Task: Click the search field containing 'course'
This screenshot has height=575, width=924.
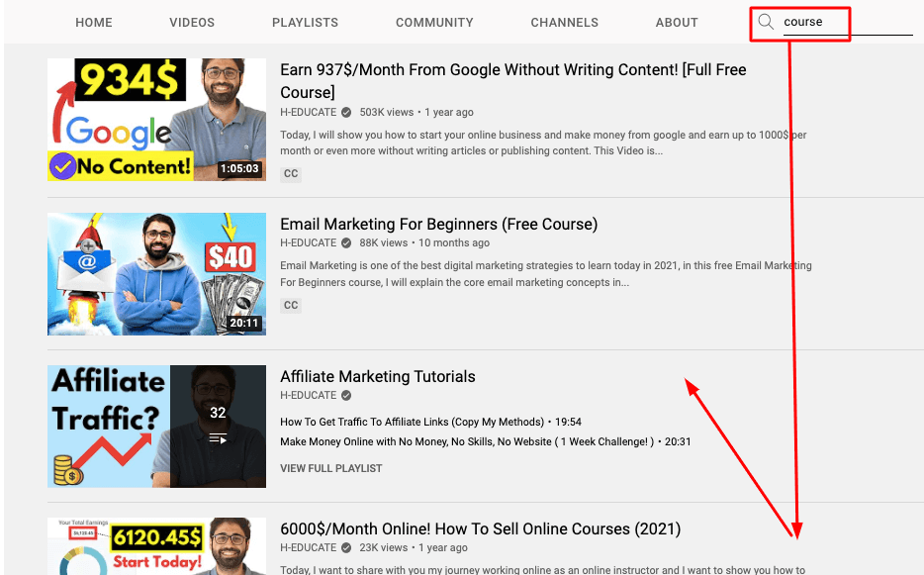Action: [848, 23]
